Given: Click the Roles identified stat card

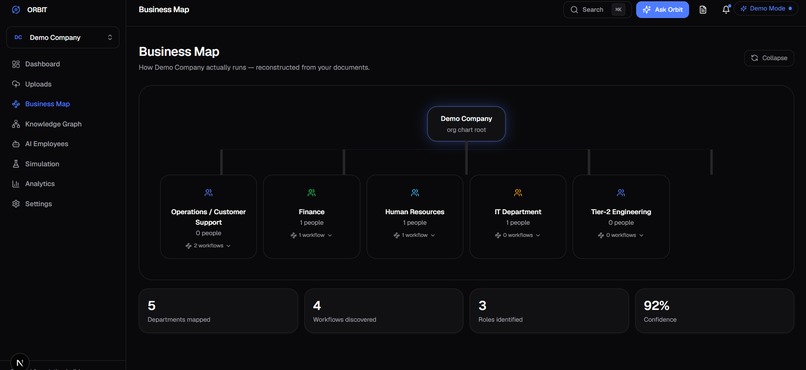Looking at the screenshot, I should [x=549, y=311].
